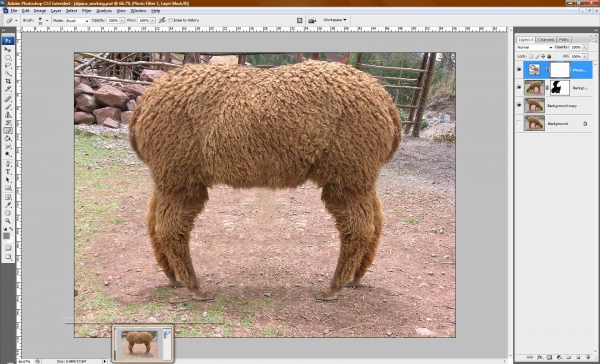Click the foreground color swatch
Image resolution: width=600 pixels, height=364 pixels.
coord(6,236)
